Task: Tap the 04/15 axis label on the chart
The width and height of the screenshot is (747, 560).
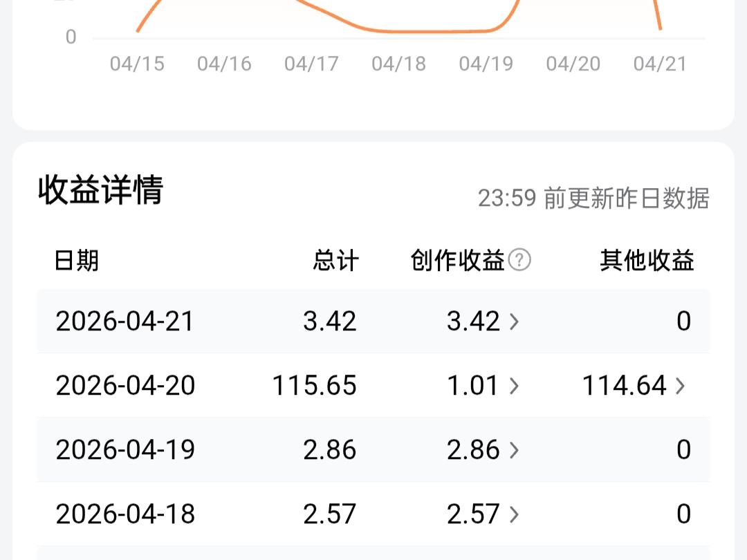Action: 137,64
